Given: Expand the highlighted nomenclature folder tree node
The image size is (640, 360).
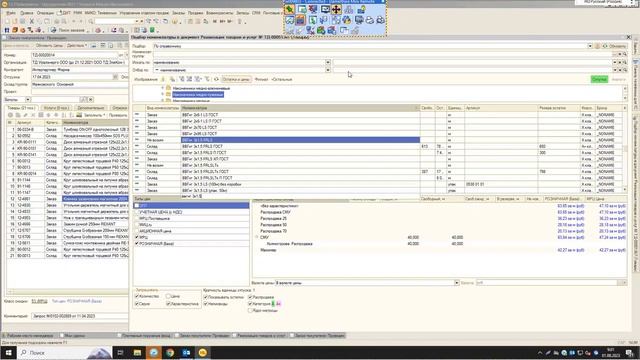Looking at the screenshot, I should point(162,94).
